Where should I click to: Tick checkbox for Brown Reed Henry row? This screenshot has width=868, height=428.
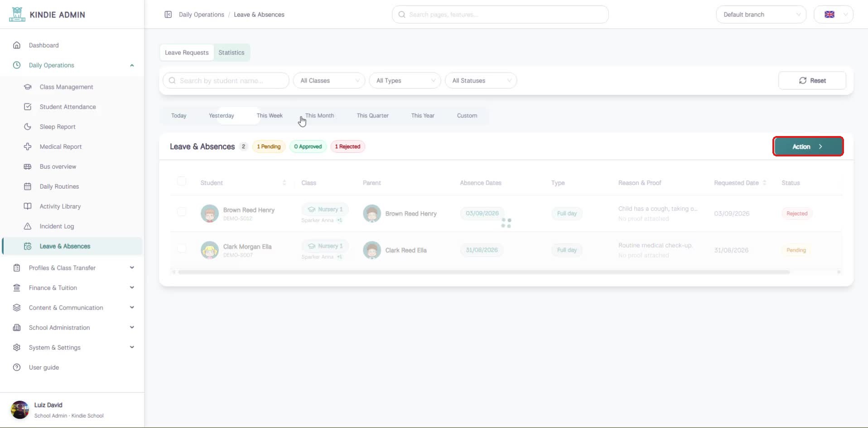(182, 212)
